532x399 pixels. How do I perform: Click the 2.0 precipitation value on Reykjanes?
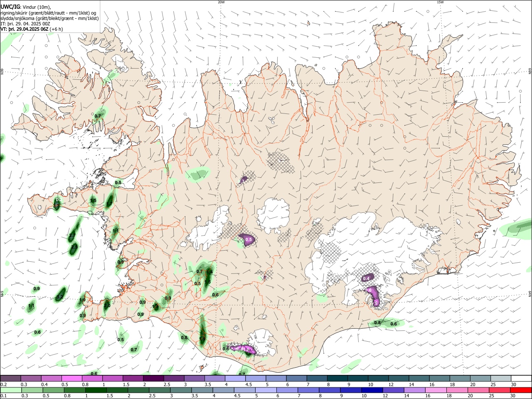(107, 305)
